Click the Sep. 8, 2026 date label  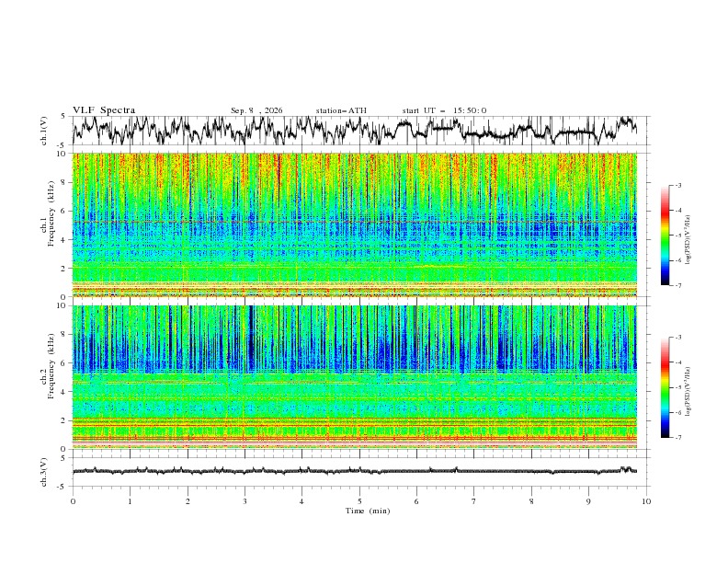(x=256, y=110)
